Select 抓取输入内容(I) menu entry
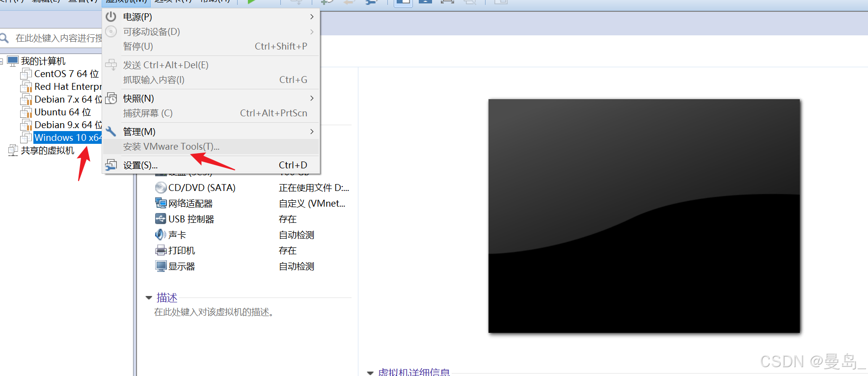This screenshot has height=376, width=868. [x=211, y=80]
